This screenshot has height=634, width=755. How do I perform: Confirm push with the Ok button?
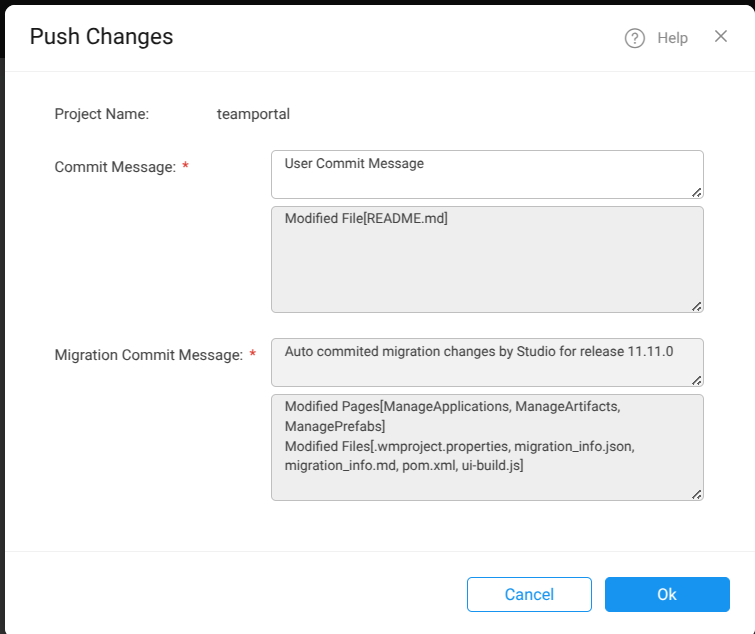[667, 594]
